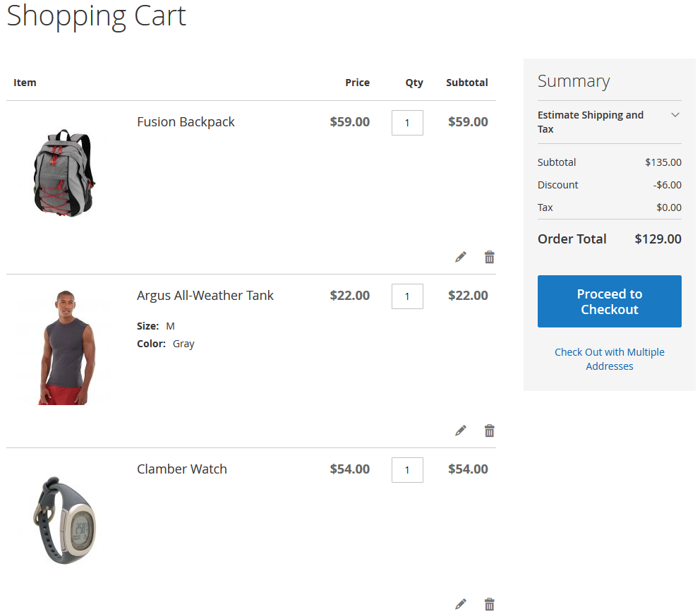Open the Fusion Backpack product name link
This screenshot has width=700, height=614.
[x=186, y=122]
